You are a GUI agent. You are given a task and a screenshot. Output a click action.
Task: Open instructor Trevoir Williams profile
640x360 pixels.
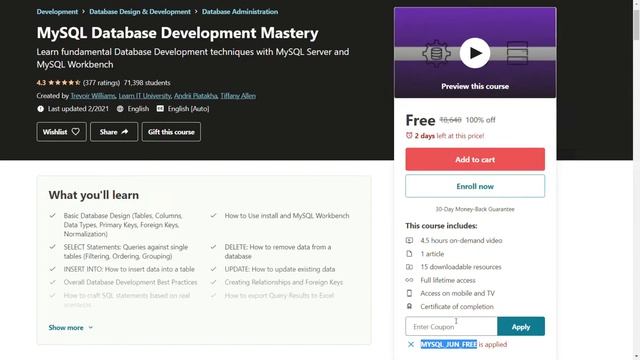[93, 96]
